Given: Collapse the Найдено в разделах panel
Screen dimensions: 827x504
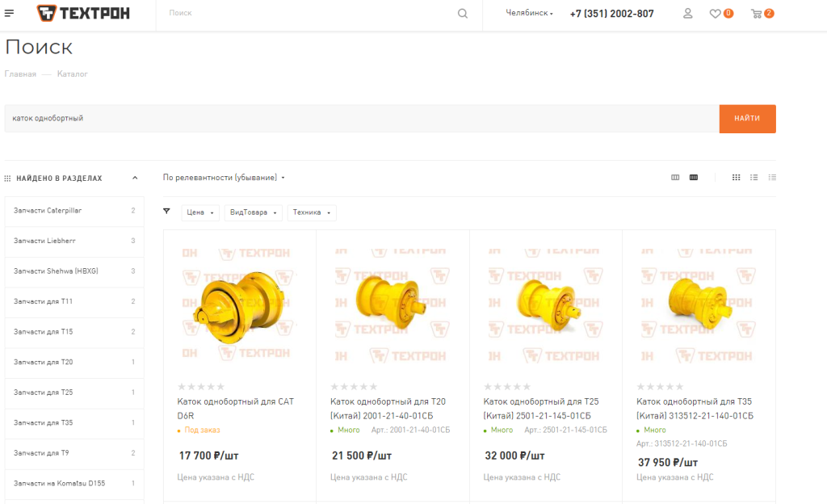Looking at the screenshot, I should point(135,178).
